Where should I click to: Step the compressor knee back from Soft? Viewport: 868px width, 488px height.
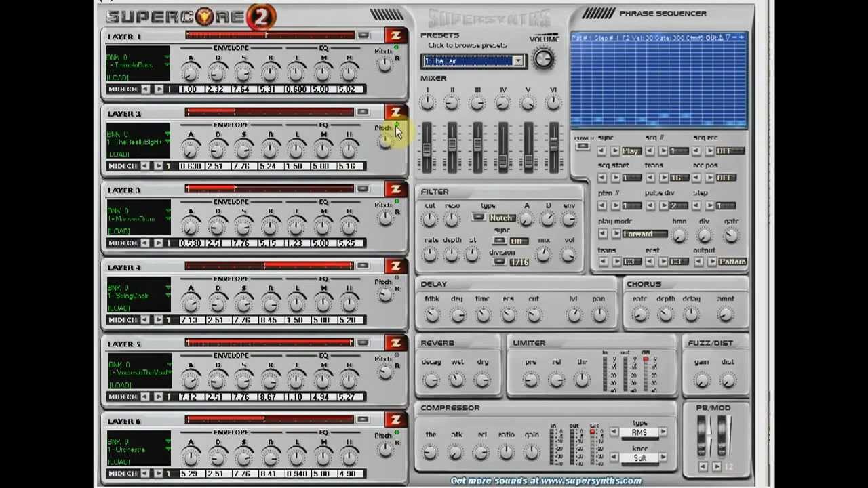(x=614, y=458)
